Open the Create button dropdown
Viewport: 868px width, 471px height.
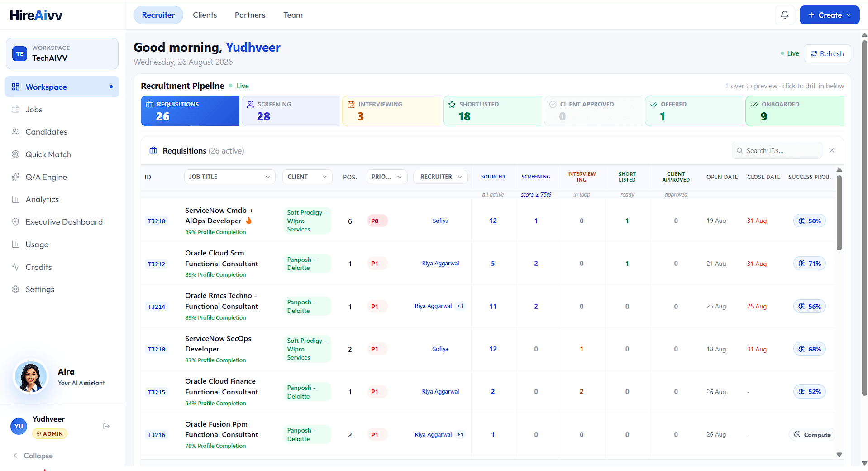[x=830, y=15]
